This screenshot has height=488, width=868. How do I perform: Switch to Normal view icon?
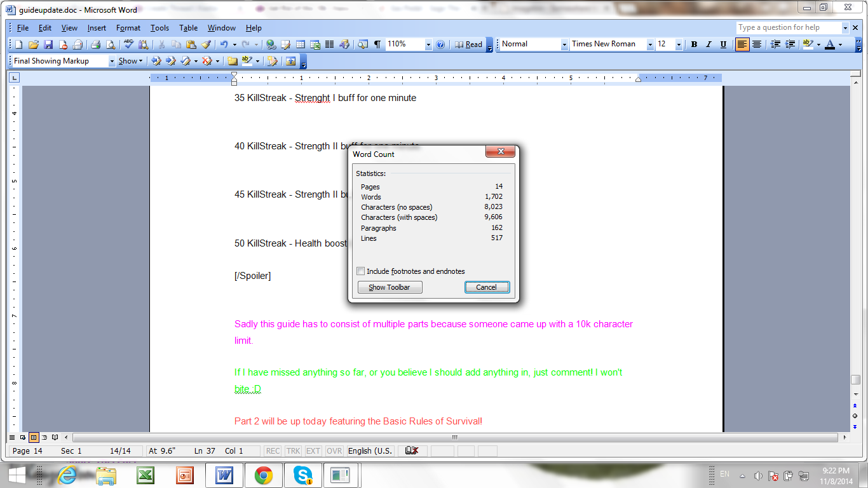[13, 437]
